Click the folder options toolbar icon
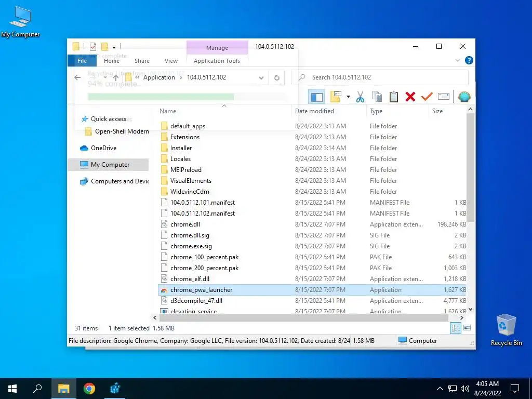Screen dimensions: 532x399 tap(336, 97)
